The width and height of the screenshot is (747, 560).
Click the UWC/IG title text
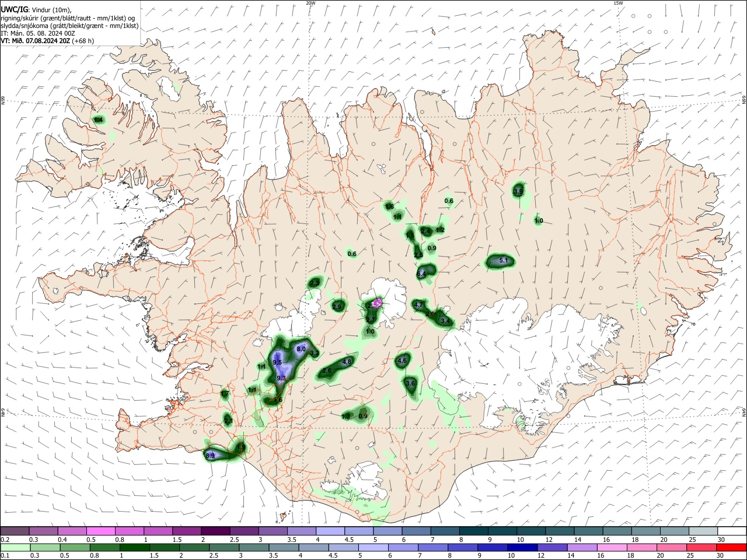(x=14, y=10)
